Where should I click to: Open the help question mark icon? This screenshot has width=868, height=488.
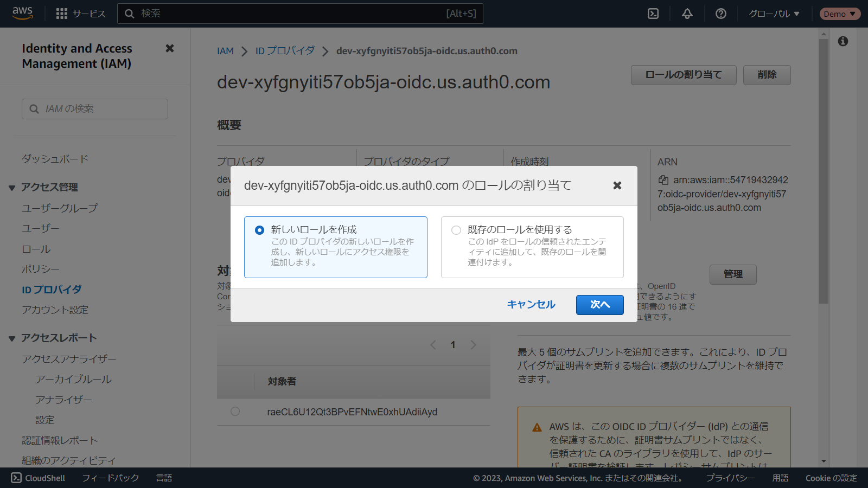(x=720, y=14)
